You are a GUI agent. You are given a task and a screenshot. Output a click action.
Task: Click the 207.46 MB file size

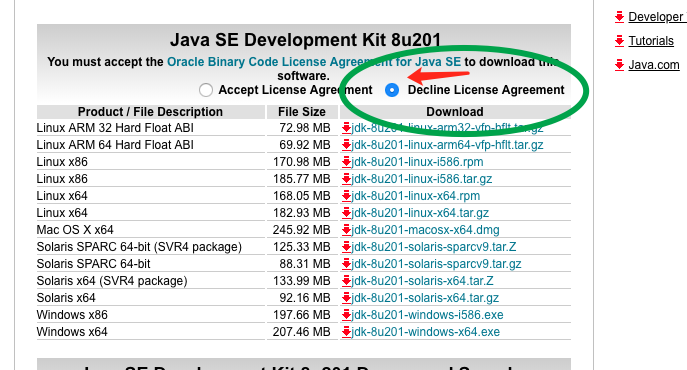coord(301,332)
